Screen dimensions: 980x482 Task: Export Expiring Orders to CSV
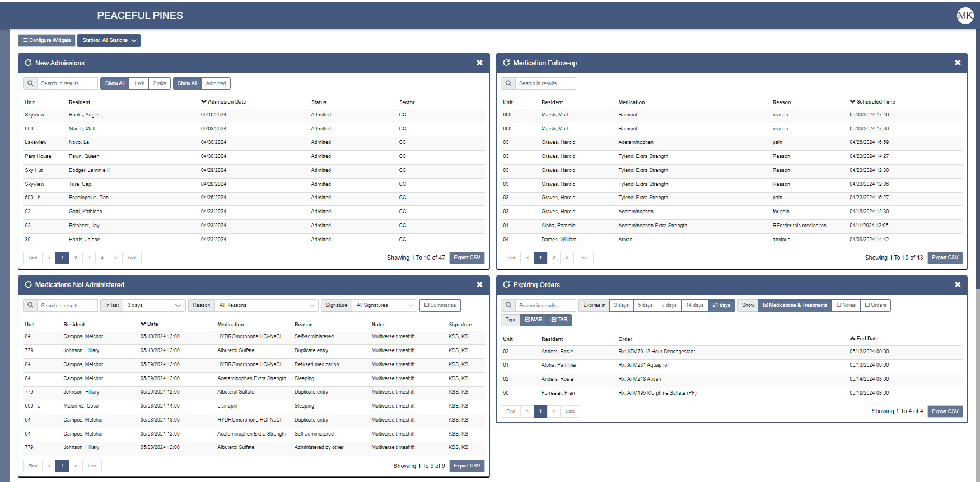point(945,411)
